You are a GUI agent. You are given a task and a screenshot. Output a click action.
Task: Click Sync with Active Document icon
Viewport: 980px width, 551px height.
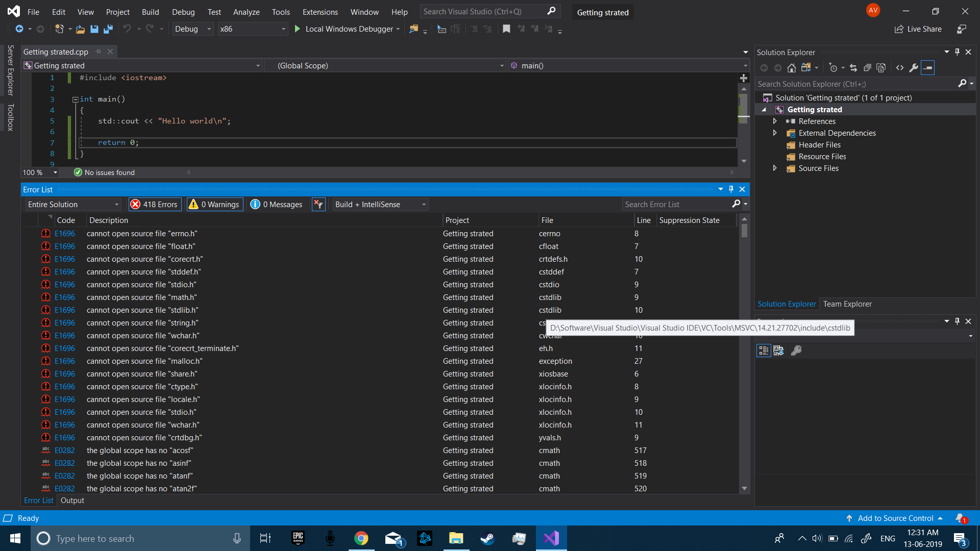tap(853, 68)
